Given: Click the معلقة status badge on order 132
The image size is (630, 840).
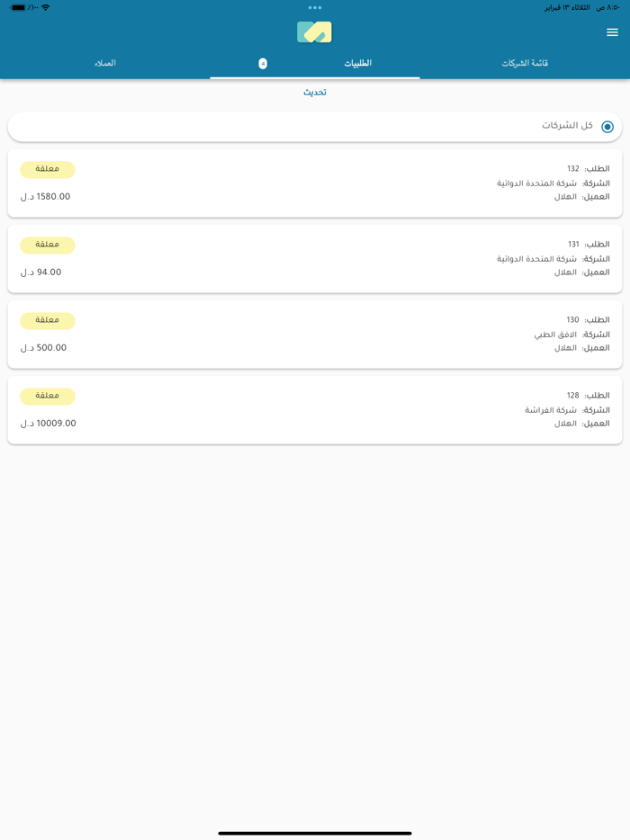Looking at the screenshot, I should coord(47,170).
